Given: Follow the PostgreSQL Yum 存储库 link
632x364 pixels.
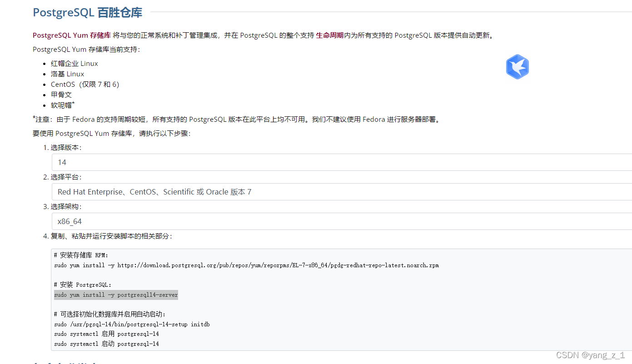Looking at the screenshot, I should pos(72,35).
